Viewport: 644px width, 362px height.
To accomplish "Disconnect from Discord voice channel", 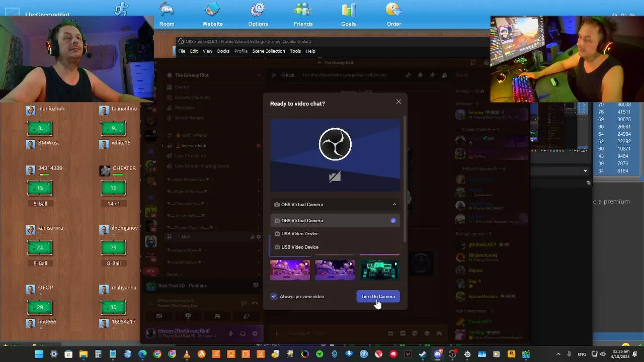I will point(255,303).
